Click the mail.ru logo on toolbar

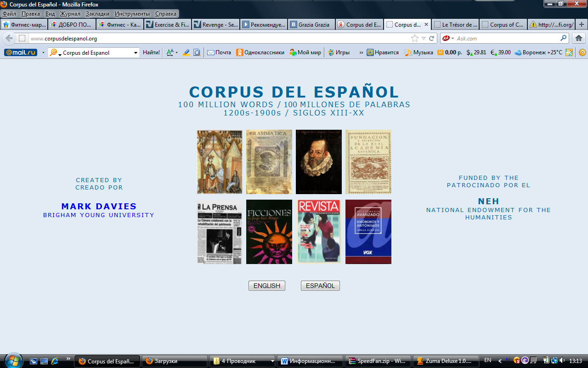click(21, 52)
